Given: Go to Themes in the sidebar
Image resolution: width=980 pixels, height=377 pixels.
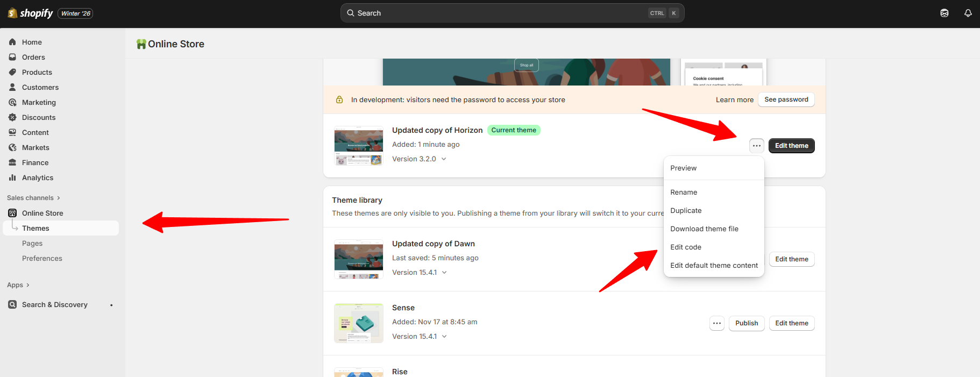Looking at the screenshot, I should click(61, 228).
